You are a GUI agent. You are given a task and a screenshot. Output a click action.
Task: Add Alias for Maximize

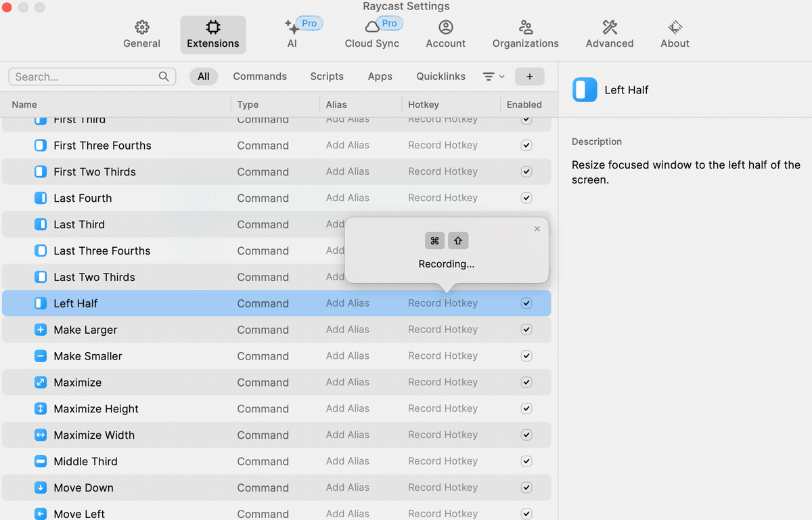[348, 382]
